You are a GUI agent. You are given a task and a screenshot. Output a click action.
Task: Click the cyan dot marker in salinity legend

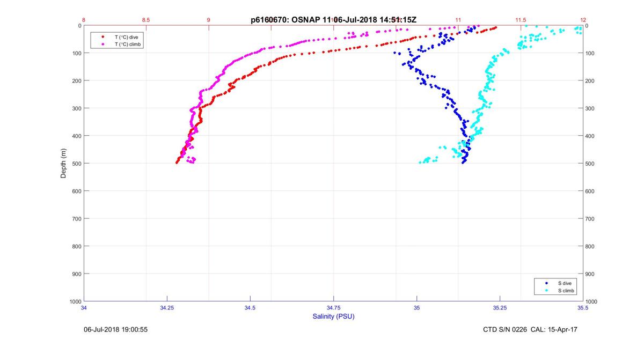(x=546, y=290)
